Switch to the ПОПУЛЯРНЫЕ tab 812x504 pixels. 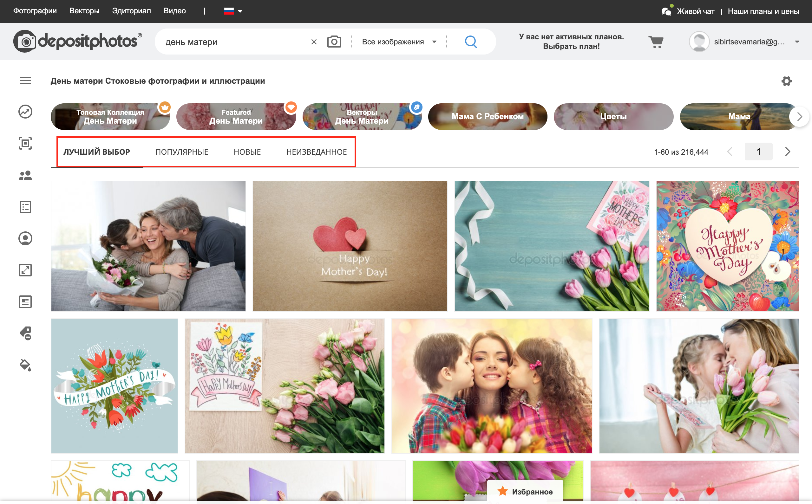pos(182,152)
